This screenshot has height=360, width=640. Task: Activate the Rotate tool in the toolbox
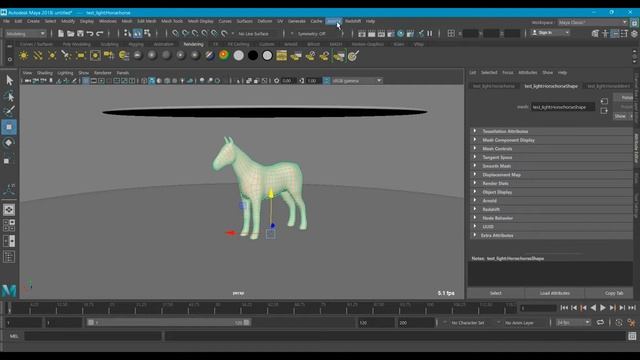9,143
